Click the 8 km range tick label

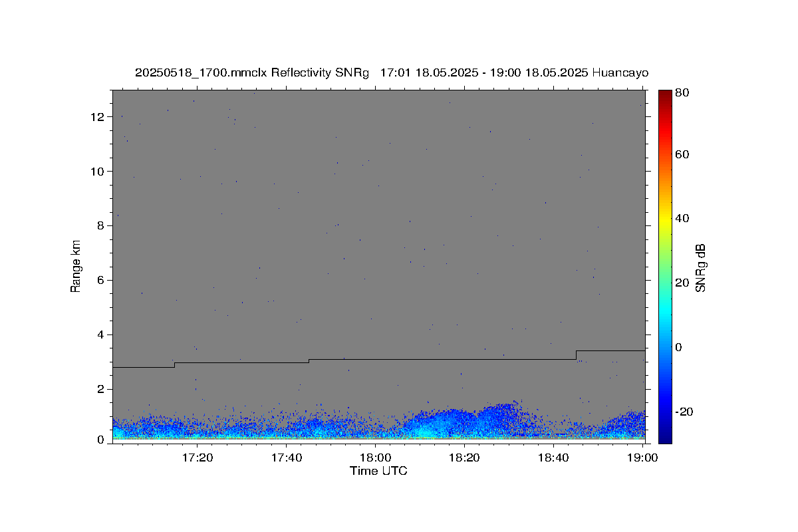[x=102, y=226]
